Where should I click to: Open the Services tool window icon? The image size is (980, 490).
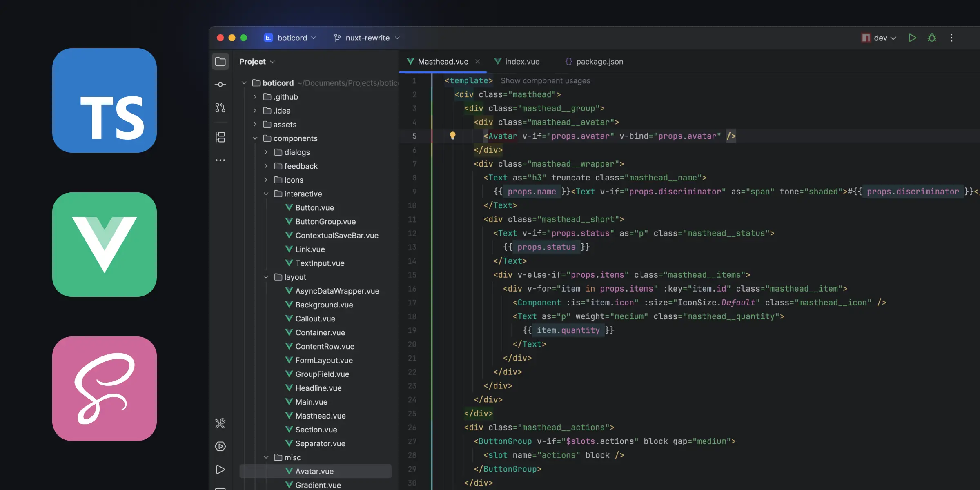point(220,446)
